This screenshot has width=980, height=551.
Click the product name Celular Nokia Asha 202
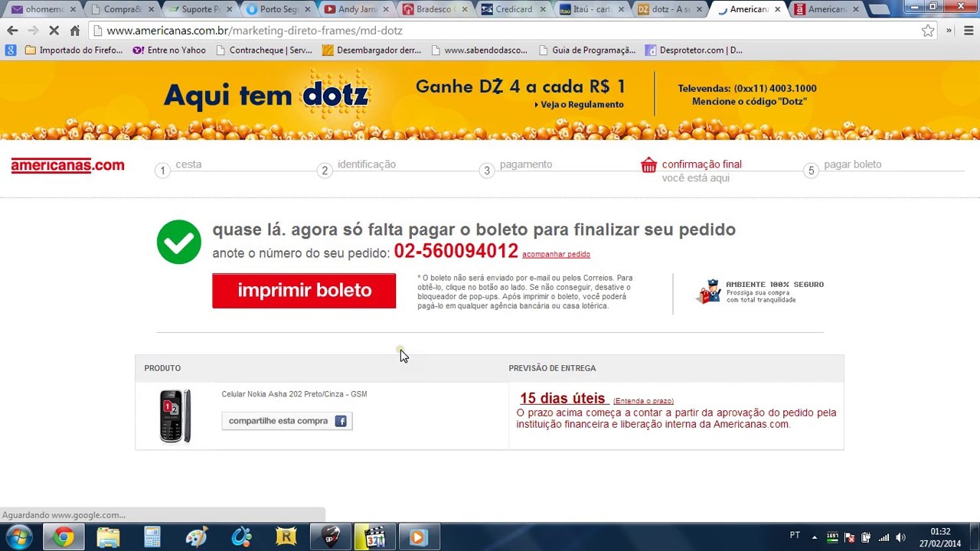(294, 394)
